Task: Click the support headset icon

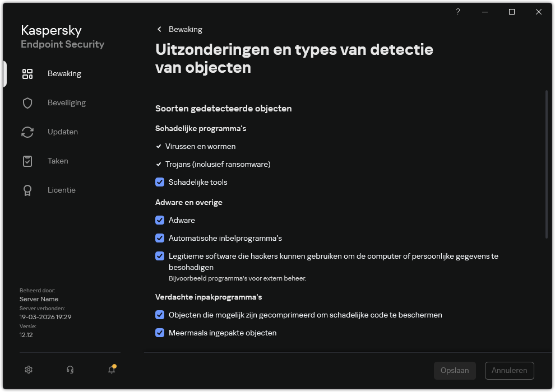Action: (x=70, y=370)
